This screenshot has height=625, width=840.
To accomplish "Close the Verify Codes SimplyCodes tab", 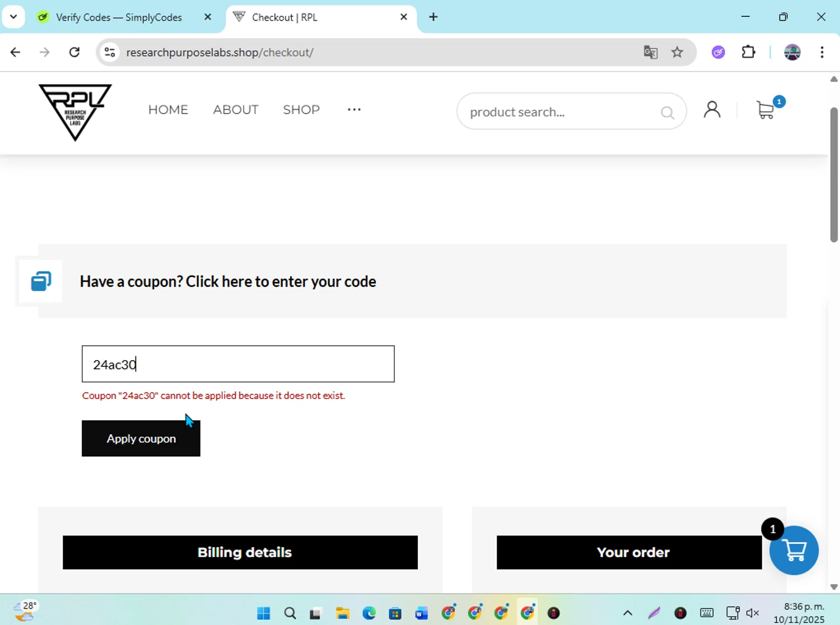I will [207, 17].
